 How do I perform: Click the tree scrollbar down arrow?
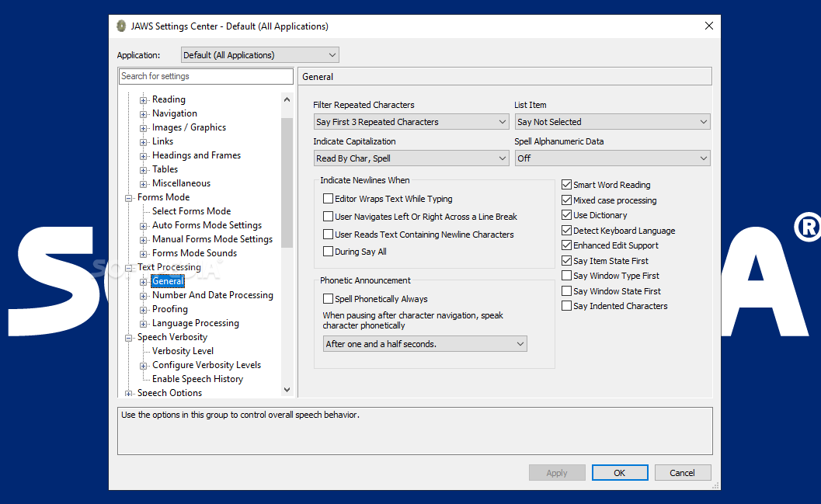coord(287,390)
